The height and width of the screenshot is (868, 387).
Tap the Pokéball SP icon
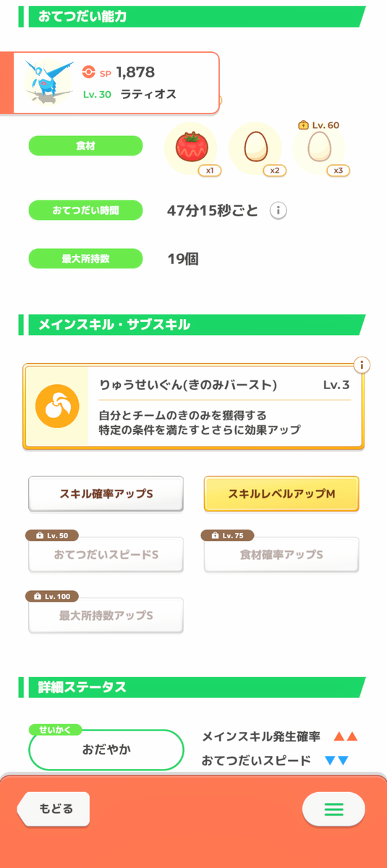point(88,72)
